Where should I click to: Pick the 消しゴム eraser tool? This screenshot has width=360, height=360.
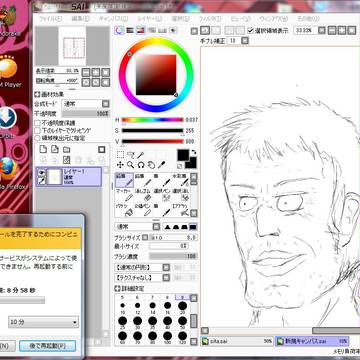(143, 195)
